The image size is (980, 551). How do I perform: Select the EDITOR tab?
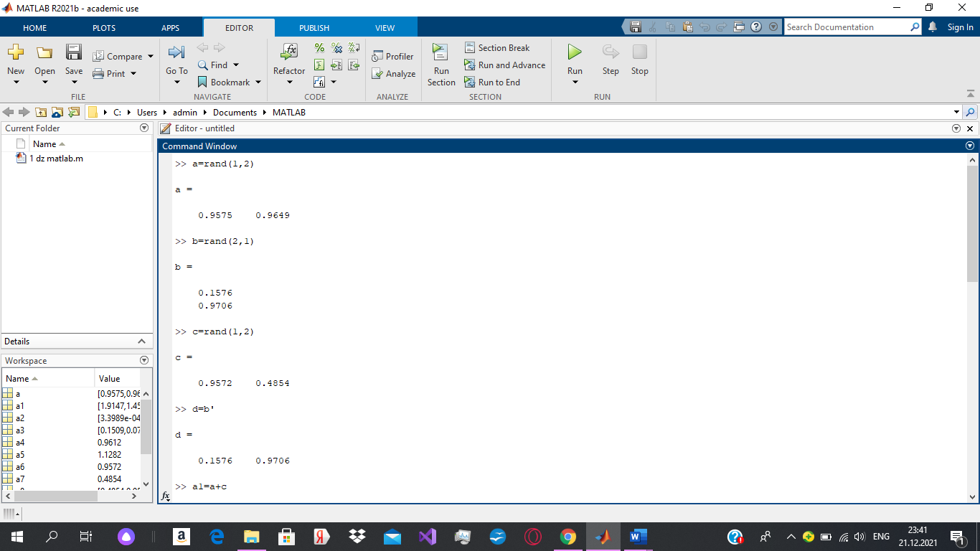click(x=239, y=28)
